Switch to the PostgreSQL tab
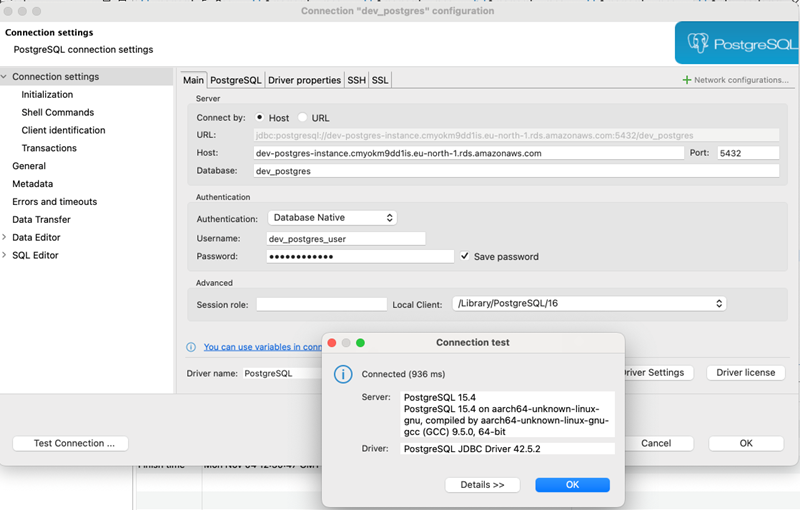The height and width of the screenshot is (510, 800). (236, 80)
